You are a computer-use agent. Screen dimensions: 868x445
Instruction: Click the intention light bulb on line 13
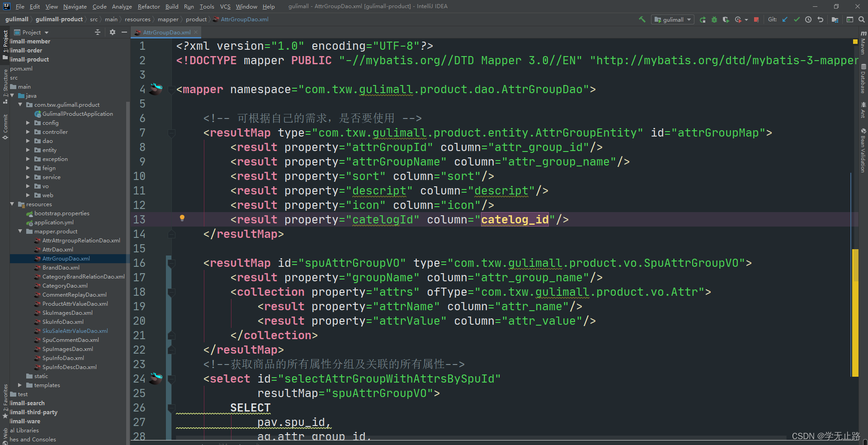click(182, 218)
